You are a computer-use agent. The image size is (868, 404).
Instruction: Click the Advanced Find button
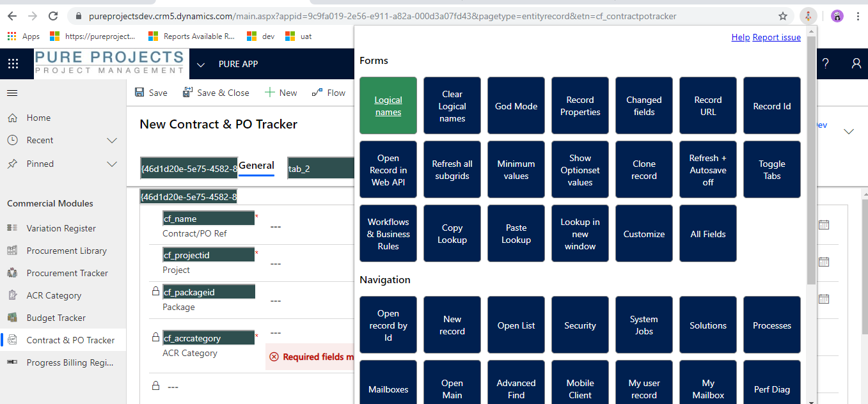[x=516, y=382]
